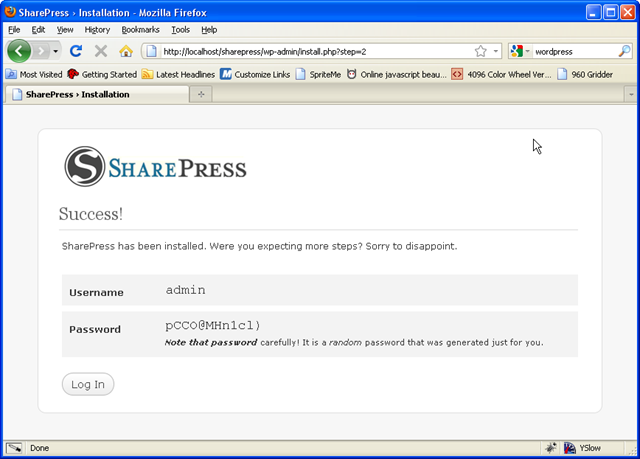The width and height of the screenshot is (640, 459).
Task: Open the View menu
Action: (x=65, y=30)
